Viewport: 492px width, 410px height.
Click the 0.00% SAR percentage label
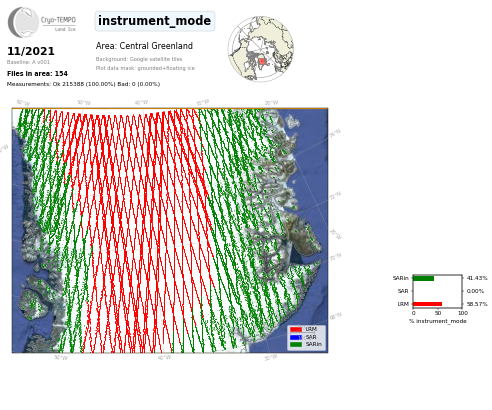click(x=475, y=291)
